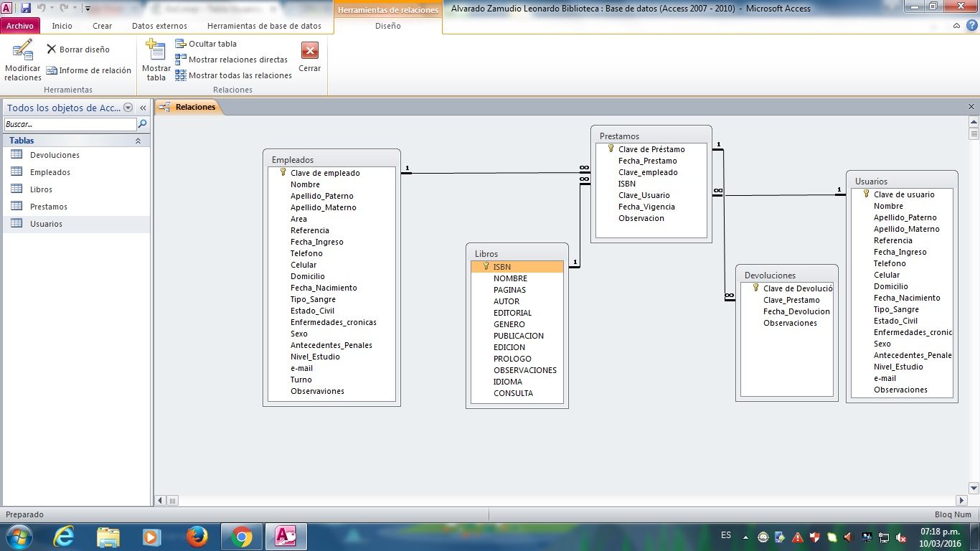Image resolution: width=980 pixels, height=551 pixels.
Task: Open Modificar relaciones tool
Action: point(23,60)
